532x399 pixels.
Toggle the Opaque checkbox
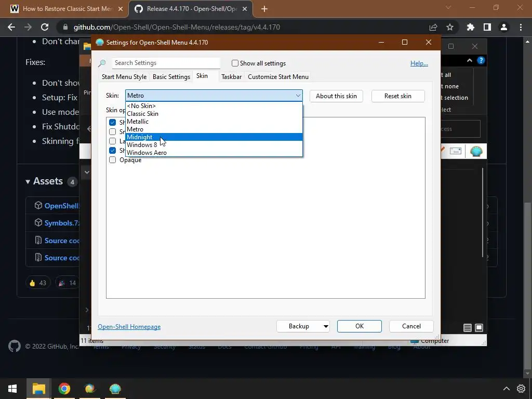112,160
